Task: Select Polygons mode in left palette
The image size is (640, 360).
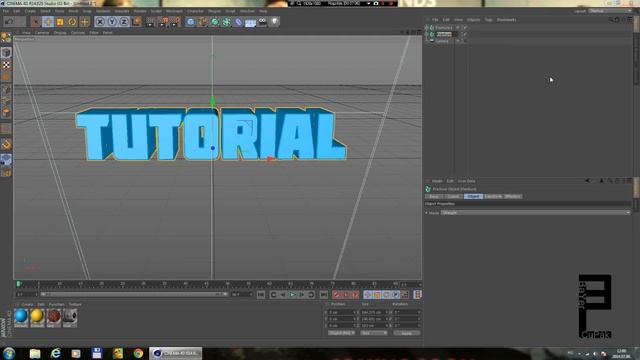Action: click(6, 112)
